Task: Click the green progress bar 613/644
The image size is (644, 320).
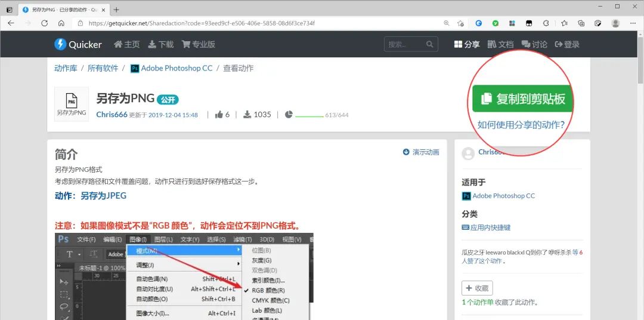Action: (x=309, y=116)
